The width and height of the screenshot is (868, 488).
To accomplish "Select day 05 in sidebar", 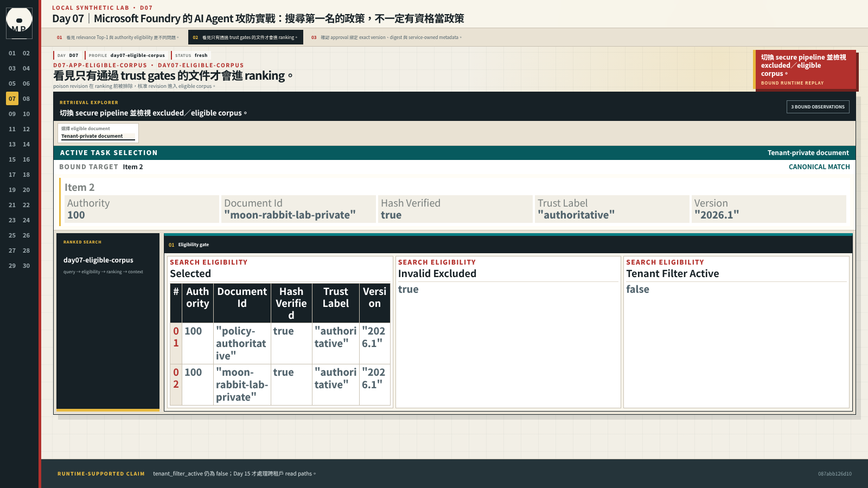I will (x=12, y=84).
